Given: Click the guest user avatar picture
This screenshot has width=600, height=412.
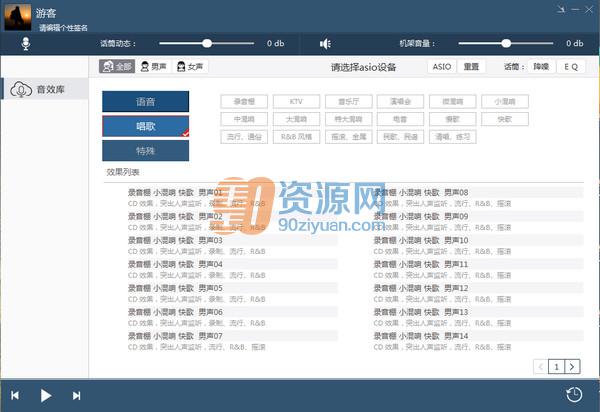Looking at the screenshot, I should tap(18, 17).
